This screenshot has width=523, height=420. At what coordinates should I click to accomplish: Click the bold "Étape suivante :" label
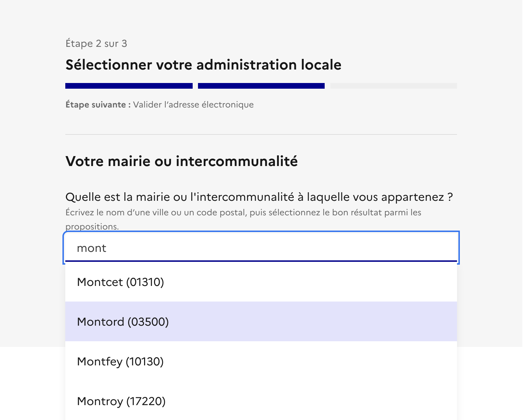pyautogui.click(x=98, y=105)
